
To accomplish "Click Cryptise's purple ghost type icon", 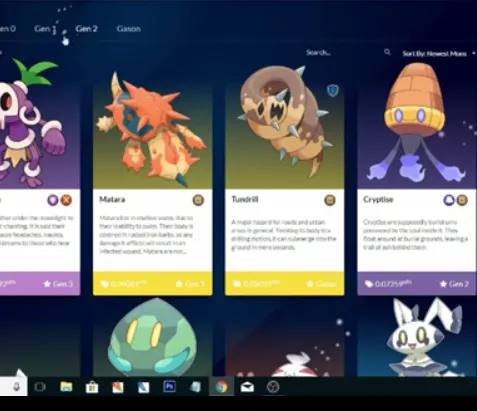I will (x=449, y=200).
